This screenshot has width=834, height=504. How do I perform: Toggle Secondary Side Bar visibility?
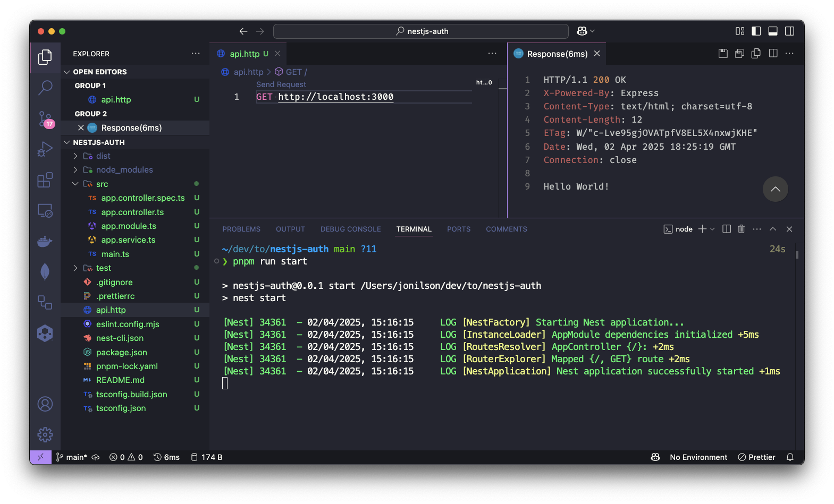coord(790,31)
